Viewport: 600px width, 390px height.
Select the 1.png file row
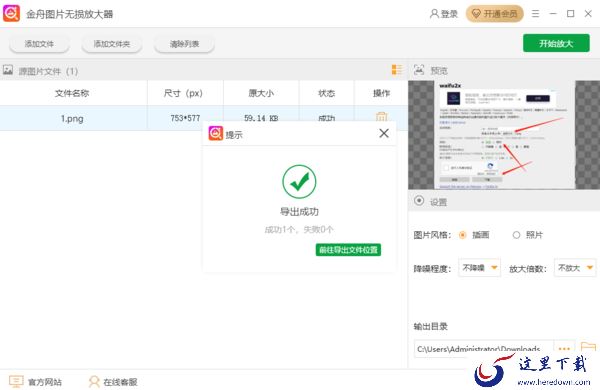pyautogui.click(x=204, y=118)
